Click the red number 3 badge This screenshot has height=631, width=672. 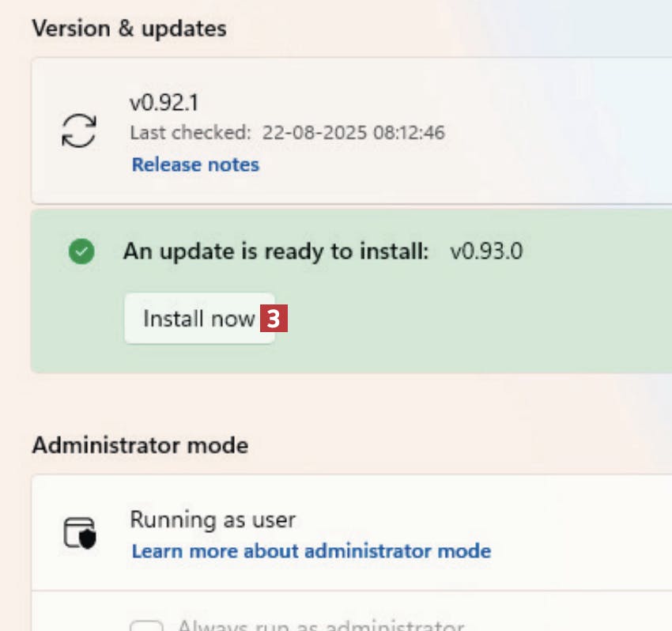click(273, 319)
